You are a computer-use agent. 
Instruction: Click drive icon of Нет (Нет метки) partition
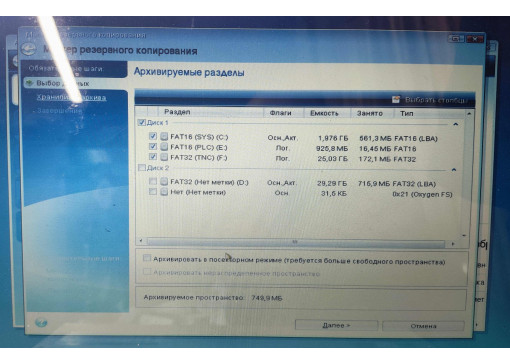click(164, 192)
